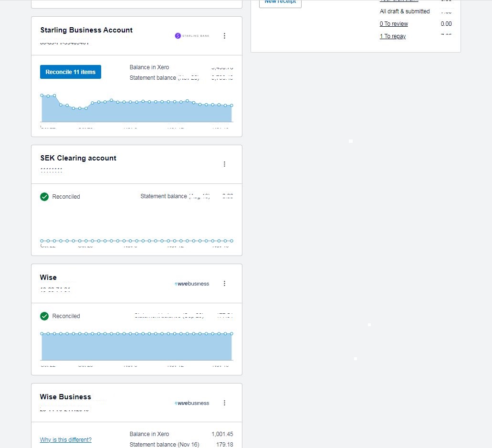Screen dimensions: 492x448
Task: Expand the Wise account's three-dot options menu
Action: point(225,284)
